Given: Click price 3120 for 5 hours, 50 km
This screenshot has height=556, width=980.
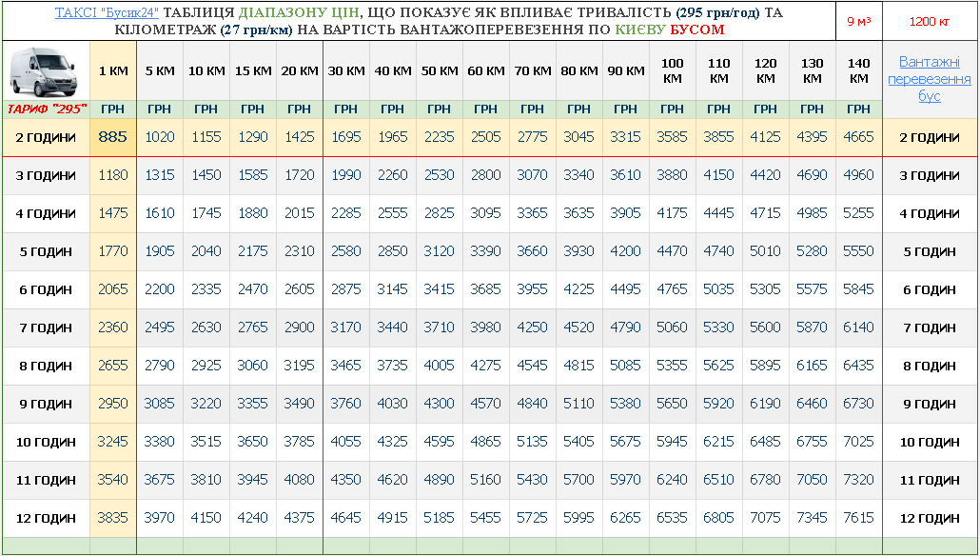Looking at the screenshot, I should click(439, 251).
